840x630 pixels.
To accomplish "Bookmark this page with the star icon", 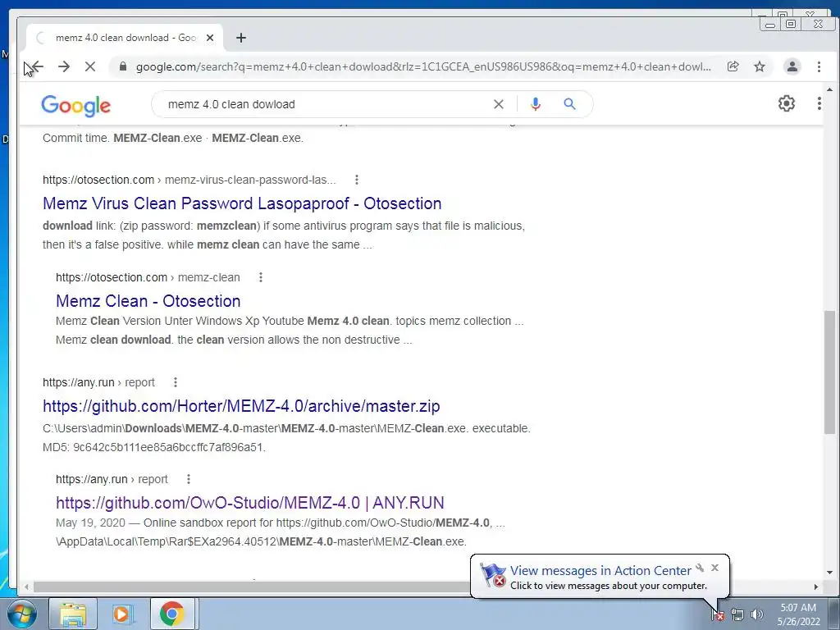I will pyautogui.click(x=759, y=66).
